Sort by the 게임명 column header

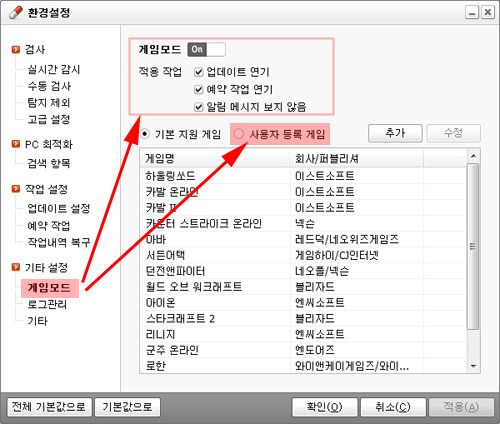click(215, 158)
